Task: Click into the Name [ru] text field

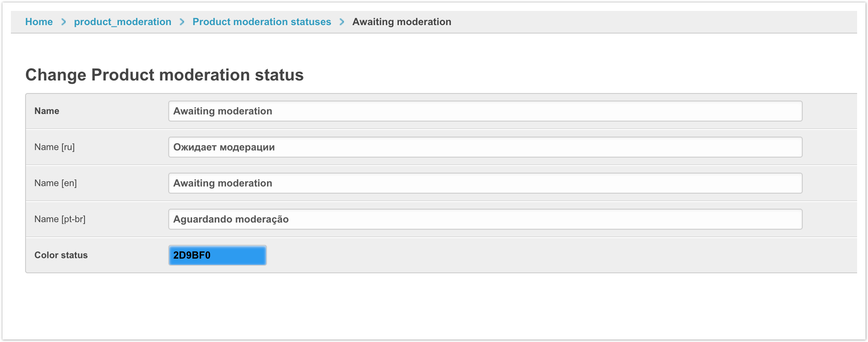Action: click(485, 147)
